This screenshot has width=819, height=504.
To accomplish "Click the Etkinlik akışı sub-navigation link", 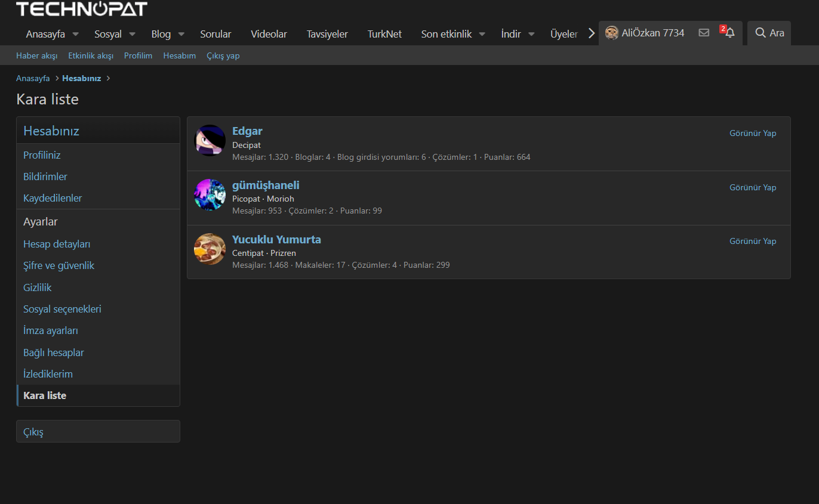I will click(x=91, y=55).
